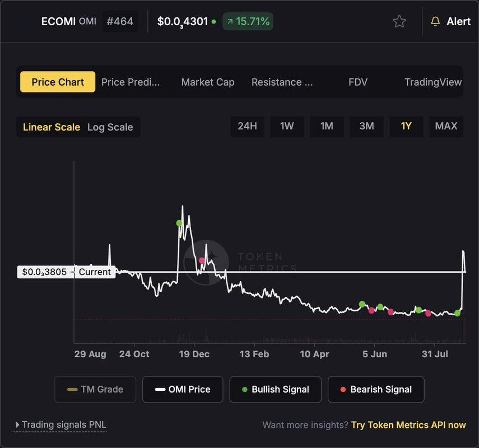Open the TradingView tab

click(x=433, y=82)
